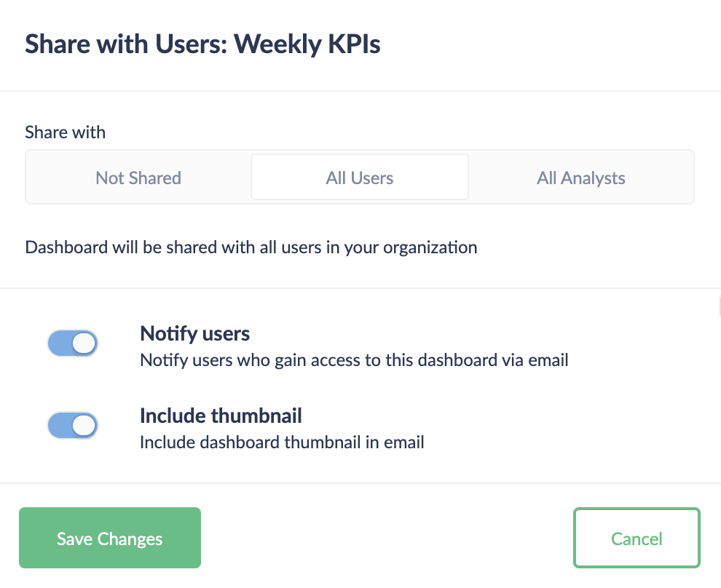Click the white knob on Notify users switch
This screenshot has width=721, height=588.
pyautogui.click(x=84, y=343)
